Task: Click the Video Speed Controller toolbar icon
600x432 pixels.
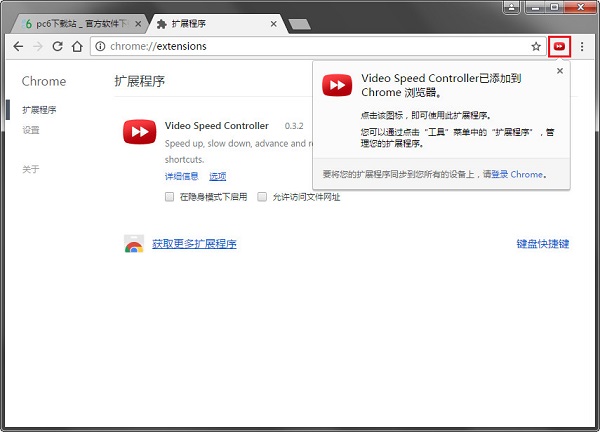Action: click(559, 47)
